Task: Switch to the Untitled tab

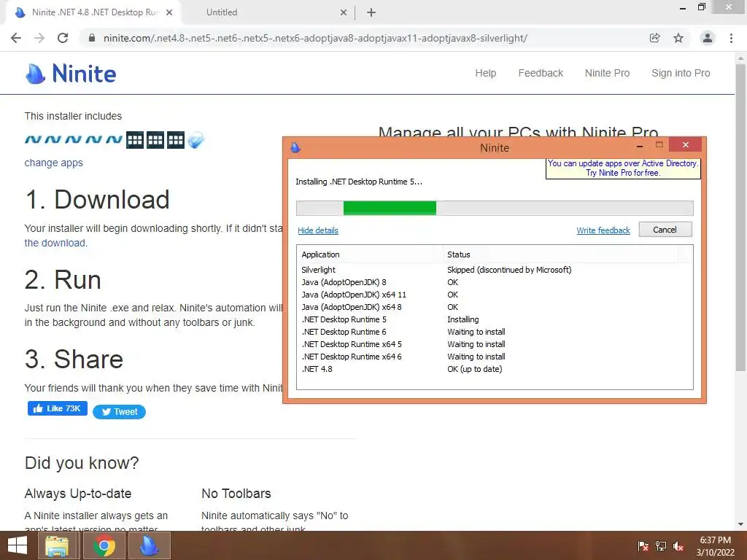Action: 269,13
